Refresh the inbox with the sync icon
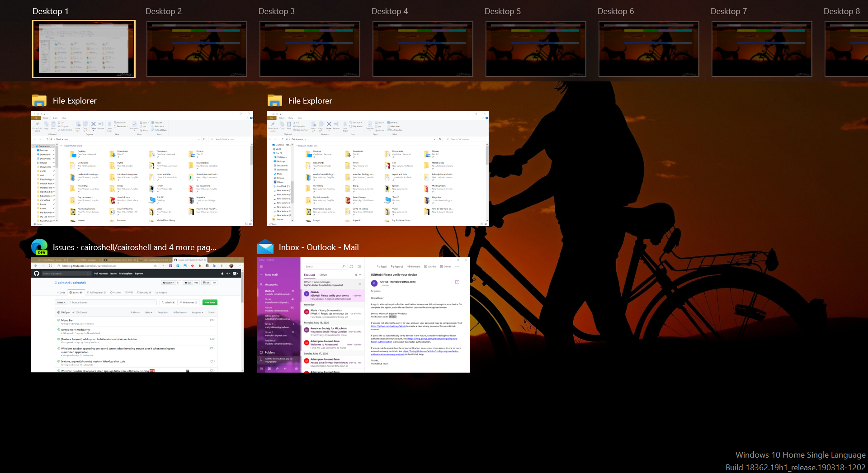The image size is (868, 473). 351,266
